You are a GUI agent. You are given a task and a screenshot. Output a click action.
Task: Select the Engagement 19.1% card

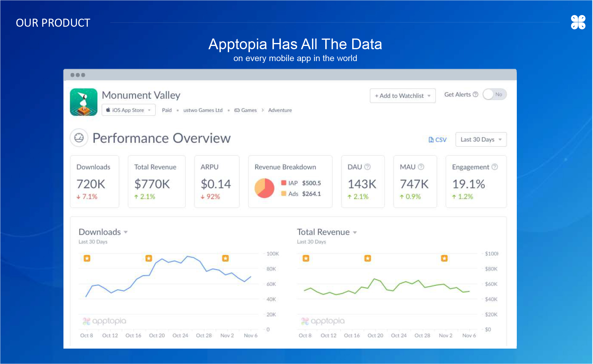coord(476,181)
